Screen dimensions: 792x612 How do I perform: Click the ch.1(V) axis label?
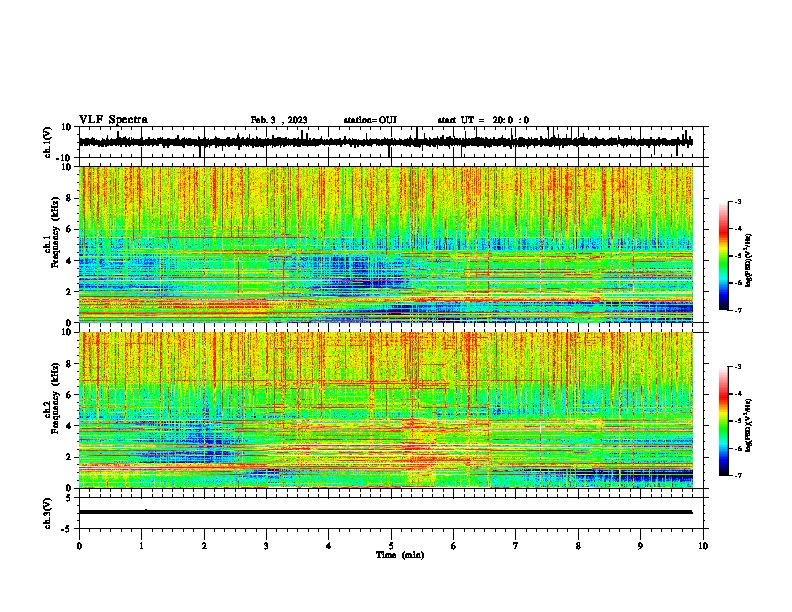[x=47, y=143]
